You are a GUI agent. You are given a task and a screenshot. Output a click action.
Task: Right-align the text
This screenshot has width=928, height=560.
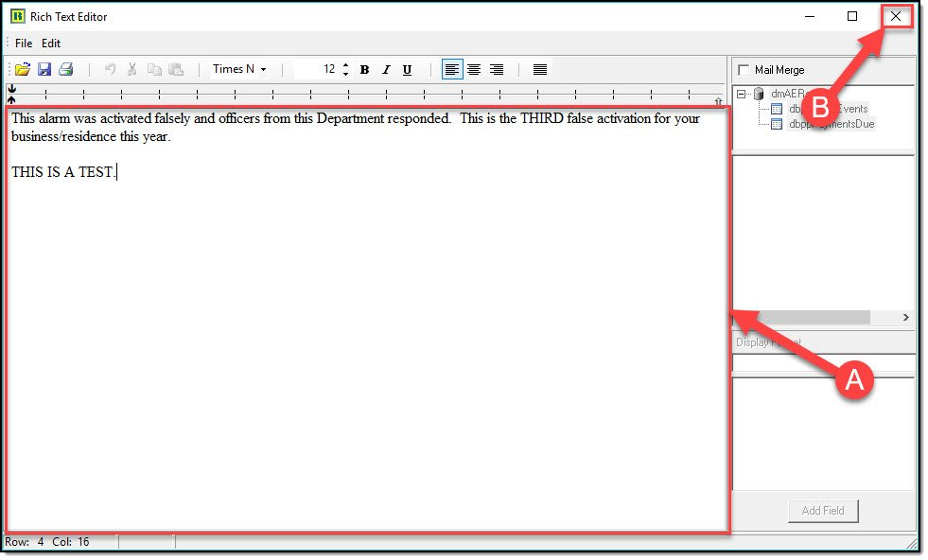point(496,69)
